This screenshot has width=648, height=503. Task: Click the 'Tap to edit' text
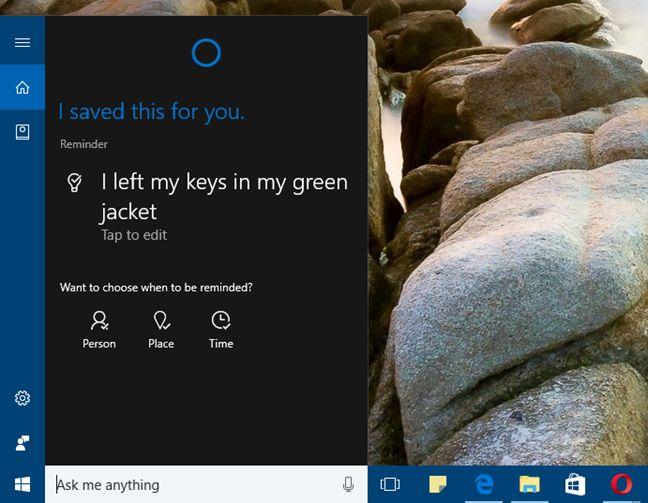tap(134, 235)
